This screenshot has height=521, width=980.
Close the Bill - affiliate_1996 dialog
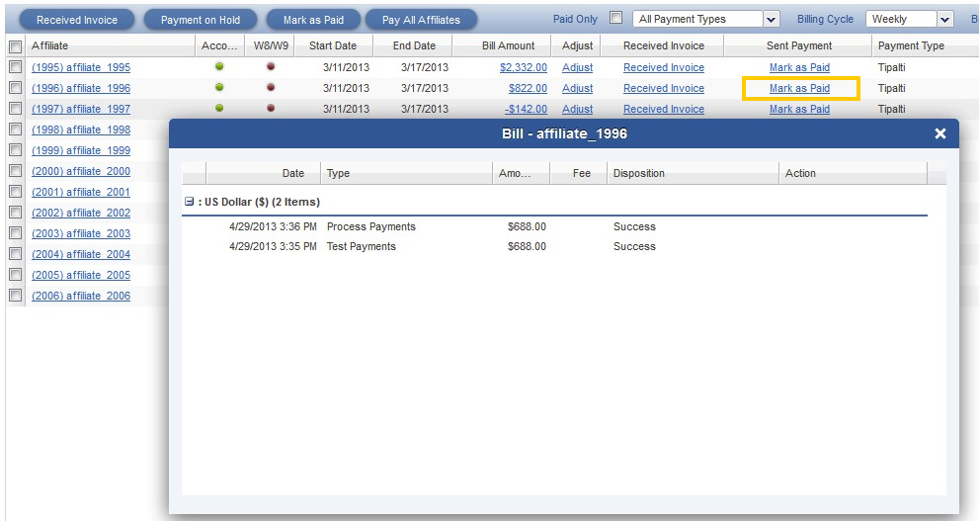pos(939,133)
